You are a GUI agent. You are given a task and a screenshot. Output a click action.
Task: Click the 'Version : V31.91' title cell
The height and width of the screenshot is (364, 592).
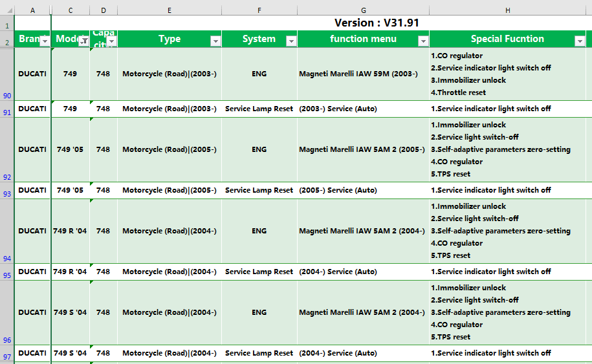click(x=377, y=23)
